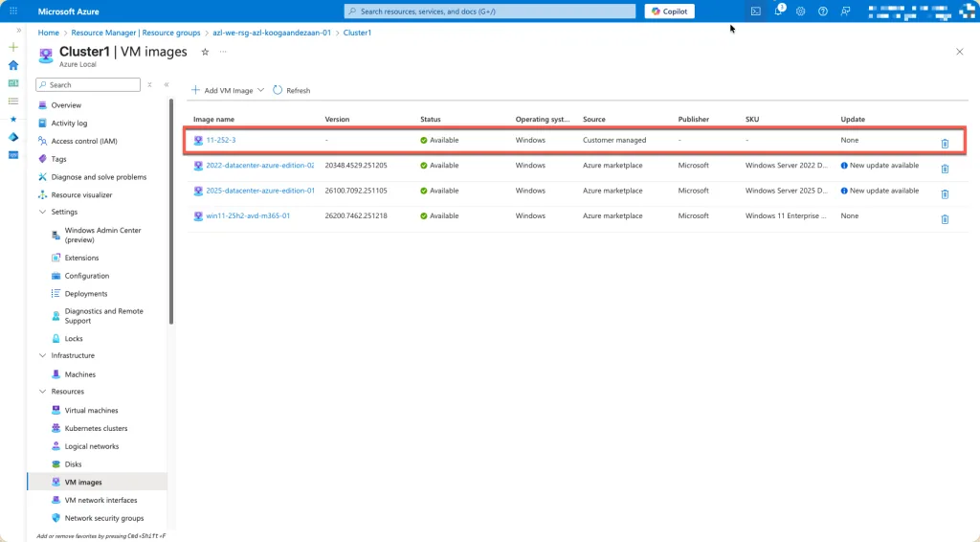The image size is (980, 542).
Task: Open Cloud Shell from the top bar
Action: pyautogui.click(x=756, y=11)
